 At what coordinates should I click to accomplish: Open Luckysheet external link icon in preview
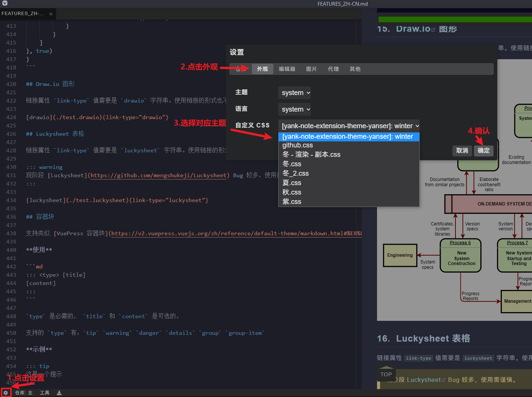(443, 380)
